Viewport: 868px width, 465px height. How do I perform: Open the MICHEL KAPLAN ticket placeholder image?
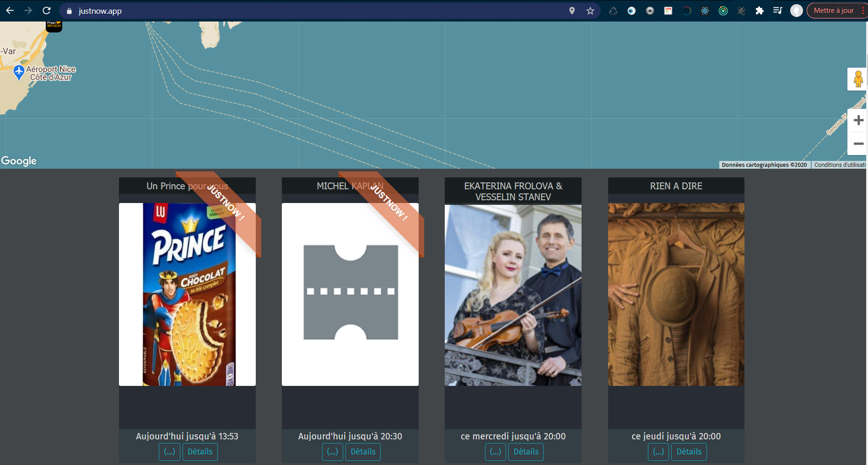click(350, 294)
